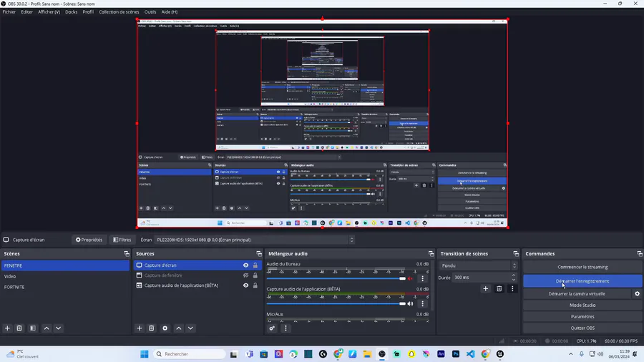Open Microsoft Teams from taskbar
This screenshot has height=362, width=644.
tap(249, 354)
